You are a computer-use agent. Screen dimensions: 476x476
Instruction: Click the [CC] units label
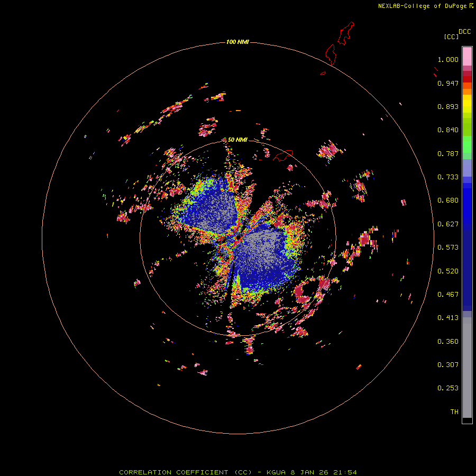(451, 36)
